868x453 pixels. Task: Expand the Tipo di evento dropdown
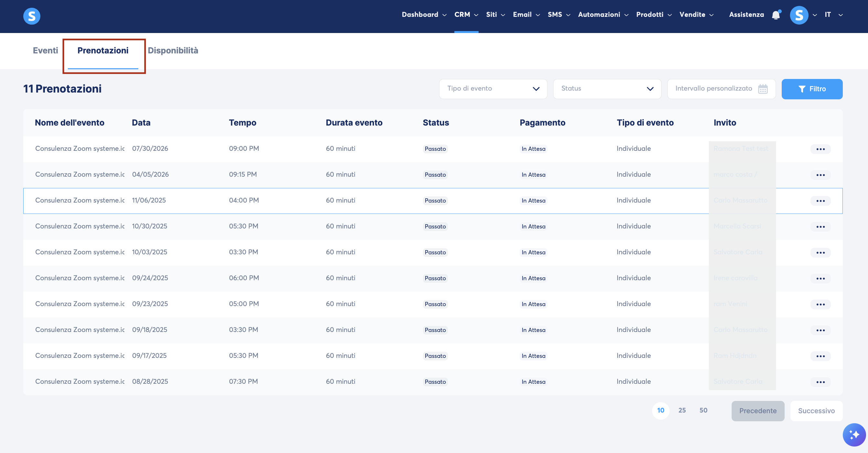493,89
